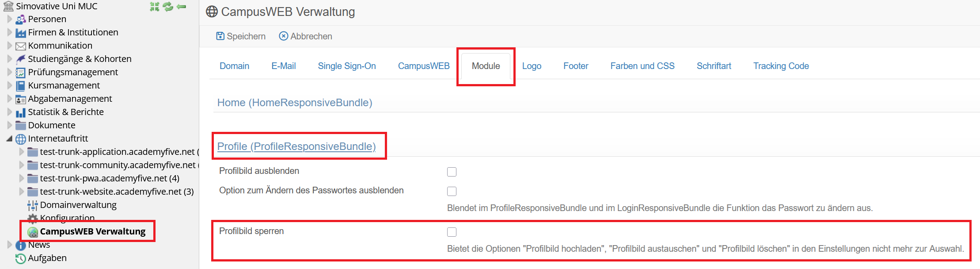Viewport: 980px width, 269px height.
Task: Click the Domainverwaltung sliders icon
Action: tap(33, 205)
